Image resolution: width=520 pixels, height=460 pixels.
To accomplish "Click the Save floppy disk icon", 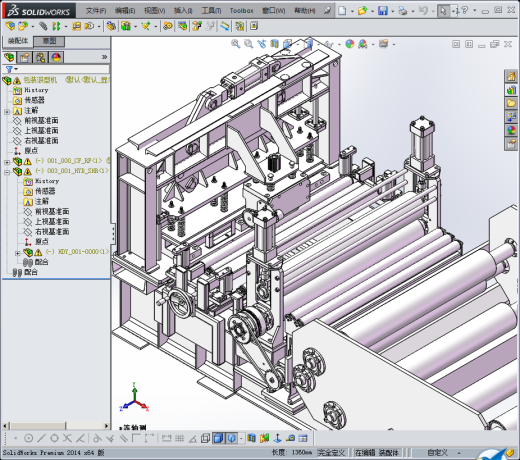I will 383,11.
